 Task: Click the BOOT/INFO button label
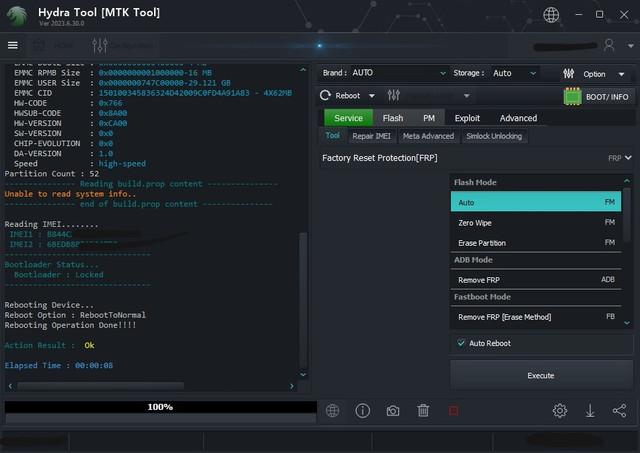coord(607,97)
